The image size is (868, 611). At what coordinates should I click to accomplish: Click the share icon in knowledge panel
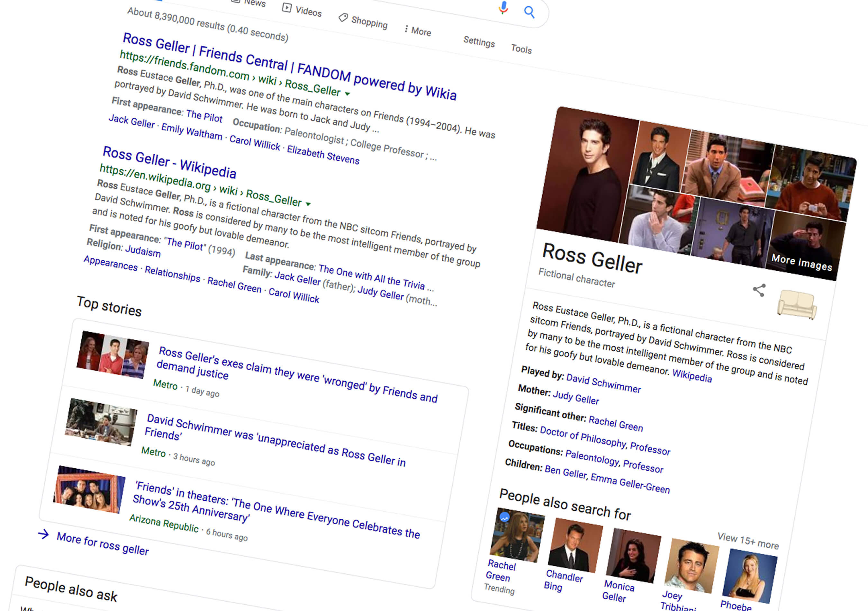(x=759, y=290)
